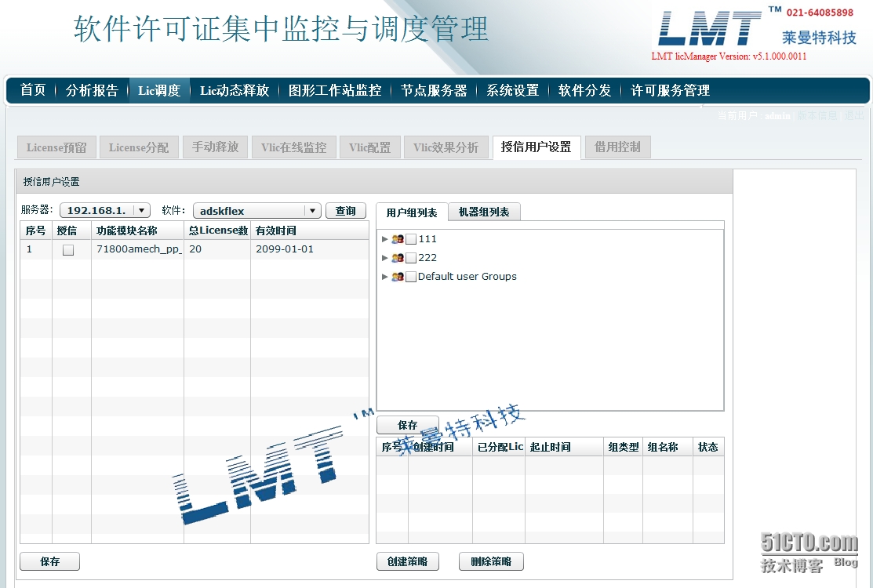Screen dimensions: 873x588
Task: Switch to the 机器组列表 tab
Action: (484, 212)
